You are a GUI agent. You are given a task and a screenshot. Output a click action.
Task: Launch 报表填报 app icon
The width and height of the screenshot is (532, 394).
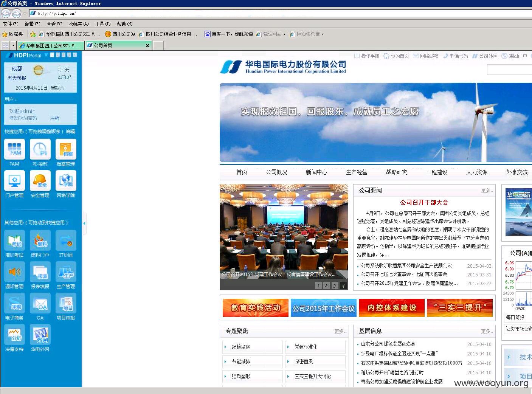point(40,272)
